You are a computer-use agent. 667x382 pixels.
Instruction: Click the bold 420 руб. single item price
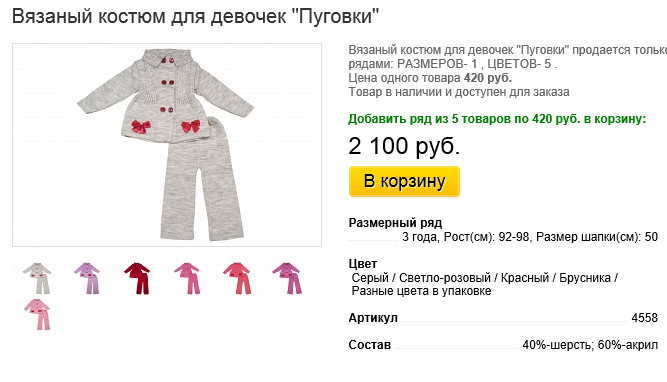coord(487,78)
